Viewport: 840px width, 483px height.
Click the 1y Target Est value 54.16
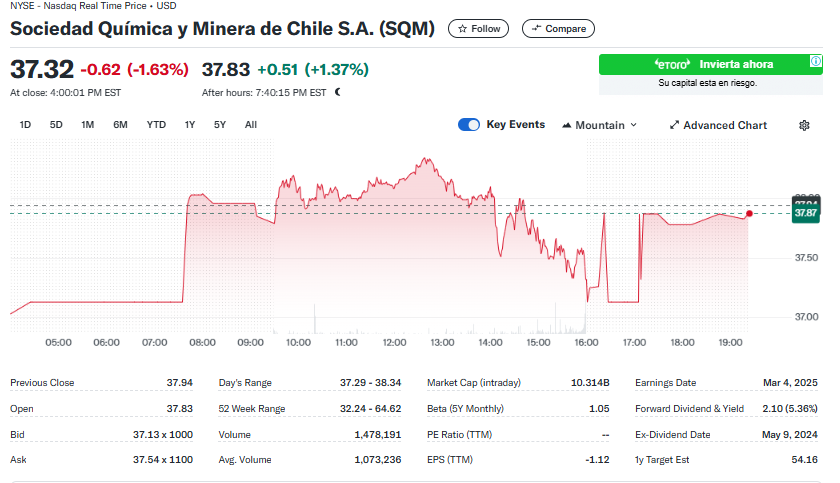tap(805, 459)
